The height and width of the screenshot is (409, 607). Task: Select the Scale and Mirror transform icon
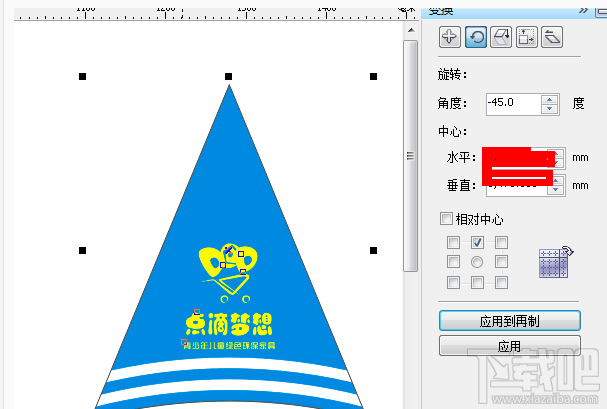pyautogui.click(x=501, y=37)
